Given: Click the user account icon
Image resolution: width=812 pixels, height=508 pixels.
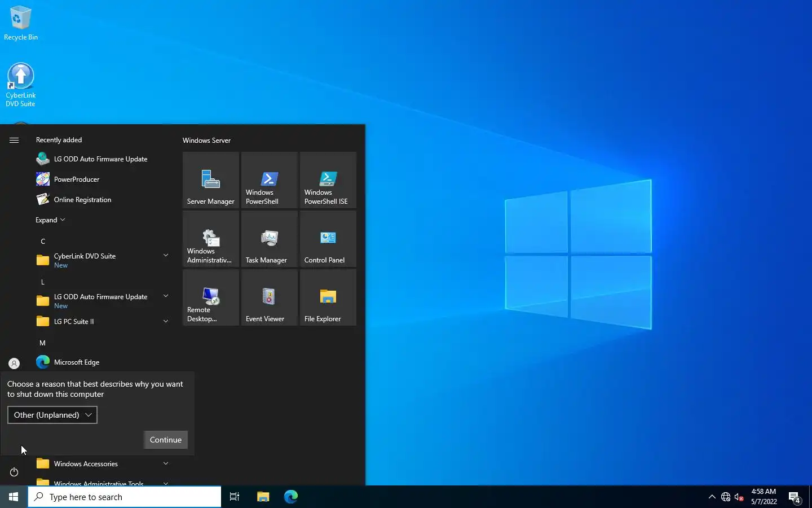Looking at the screenshot, I should coord(14,364).
